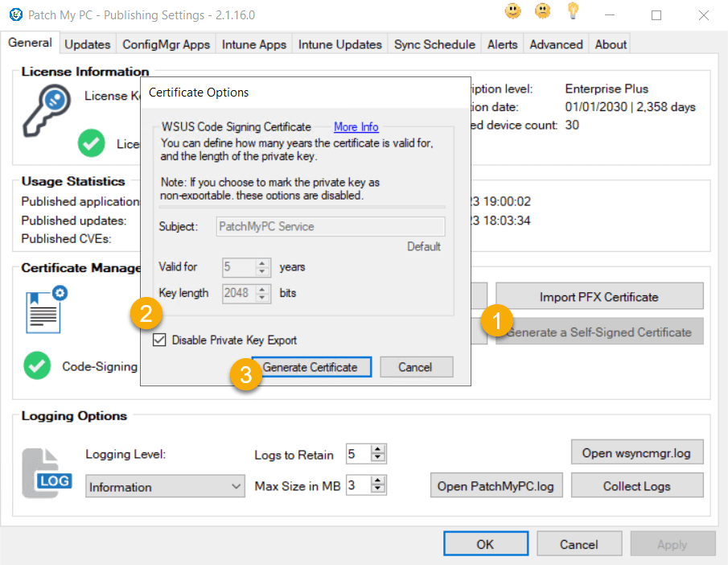The width and height of the screenshot is (728, 565).
Task: Increase the Key length bits spinner
Action: pyautogui.click(x=262, y=289)
